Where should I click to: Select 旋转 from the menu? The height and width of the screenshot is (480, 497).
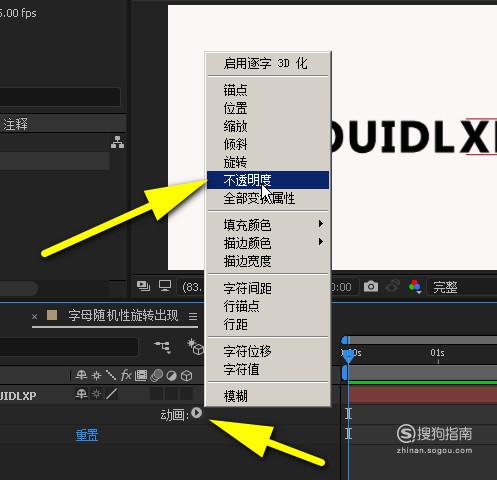pos(268,162)
